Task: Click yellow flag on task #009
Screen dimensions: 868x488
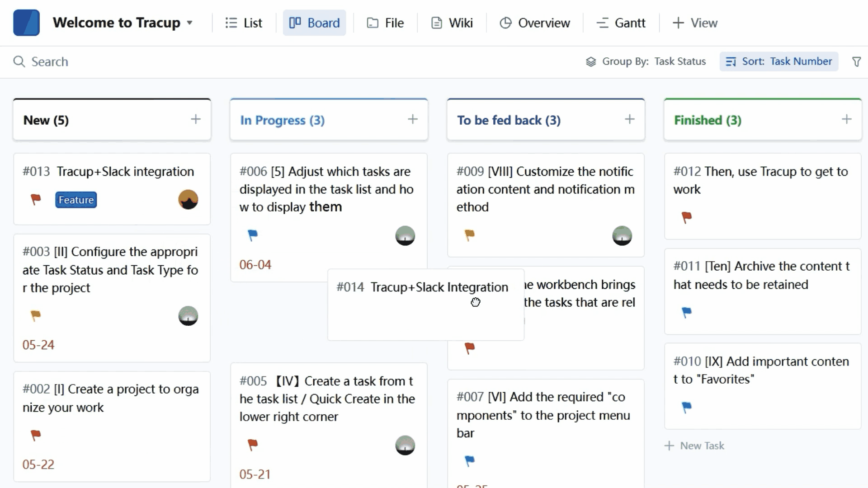Action: coord(470,235)
